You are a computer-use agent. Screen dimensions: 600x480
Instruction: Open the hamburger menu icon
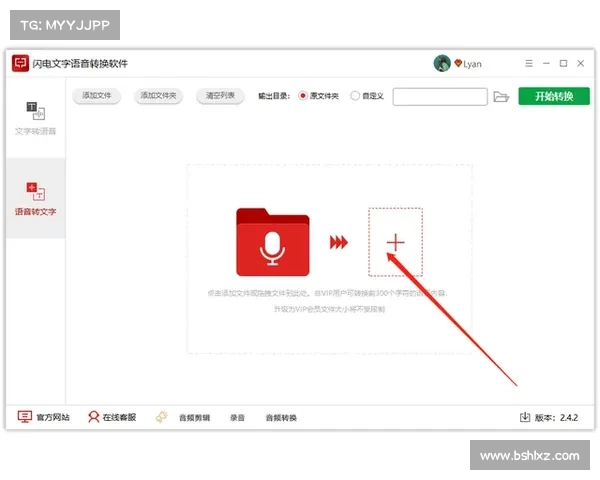click(x=529, y=63)
